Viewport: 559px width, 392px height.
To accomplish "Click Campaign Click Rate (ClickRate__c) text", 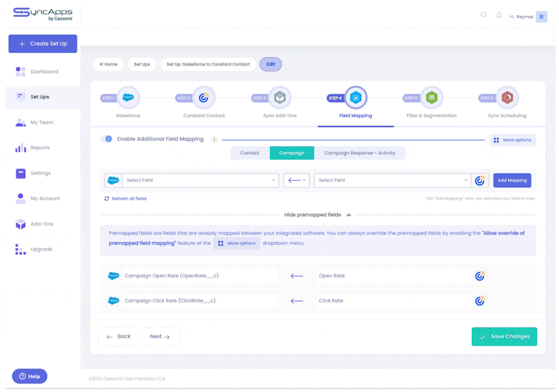I will coord(170,301).
